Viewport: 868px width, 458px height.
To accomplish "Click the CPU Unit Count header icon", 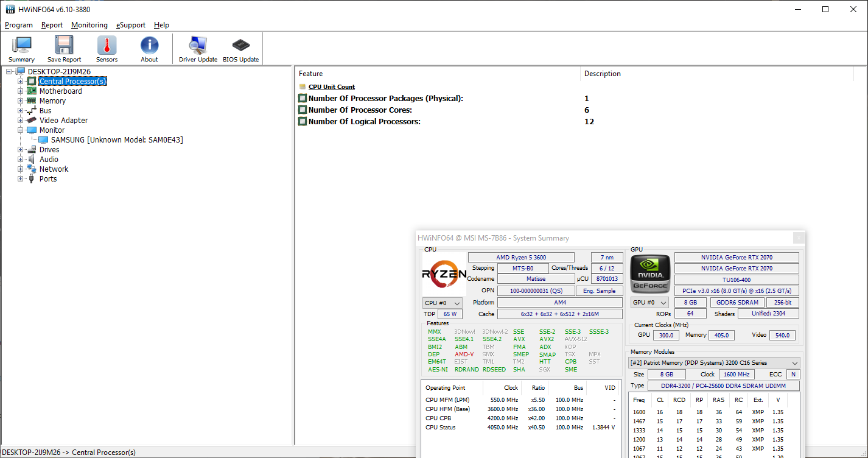I will (303, 87).
